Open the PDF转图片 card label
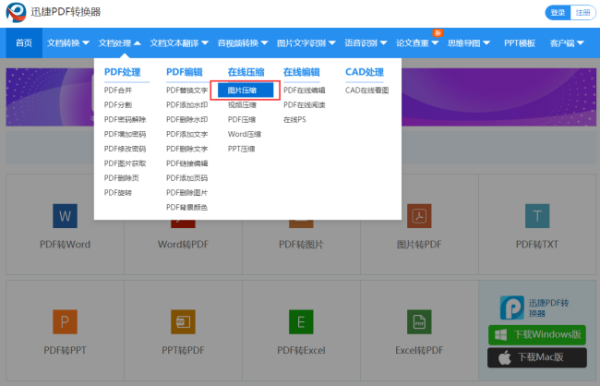Image resolution: width=600 pixels, height=386 pixels. pyautogui.click(x=301, y=244)
